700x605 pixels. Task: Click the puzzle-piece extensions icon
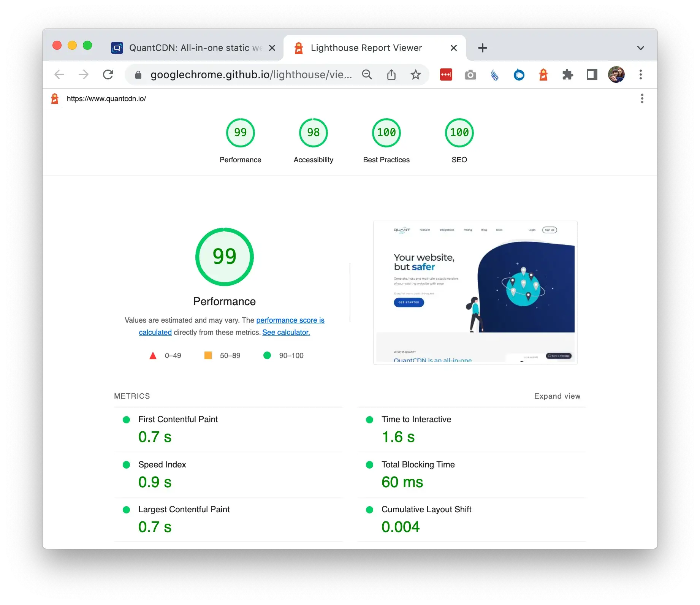tap(568, 74)
